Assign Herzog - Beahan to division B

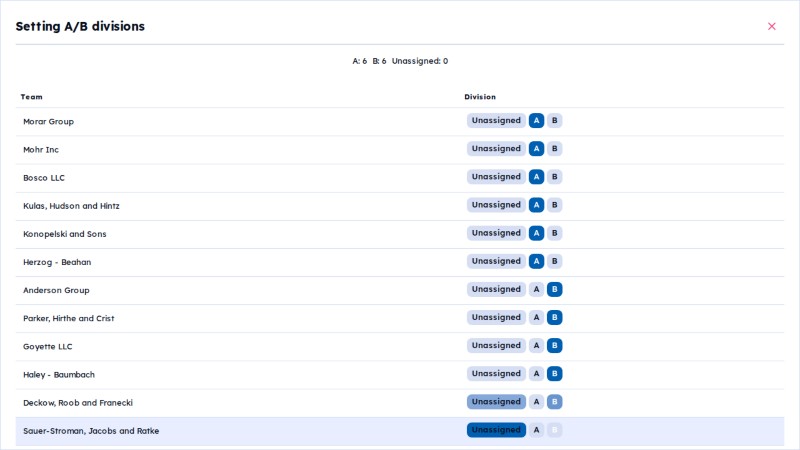[x=555, y=261]
